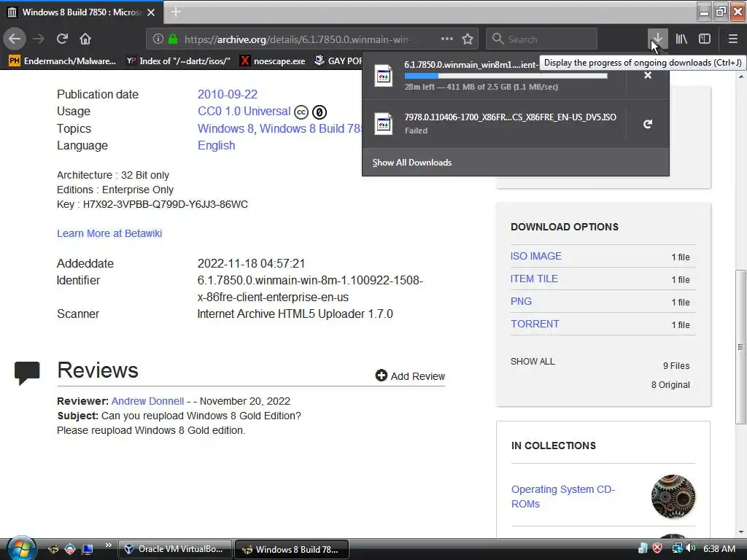The image size is (747, 560).
Task: Go back with the browser back arrow
Action: pos(15,39)
